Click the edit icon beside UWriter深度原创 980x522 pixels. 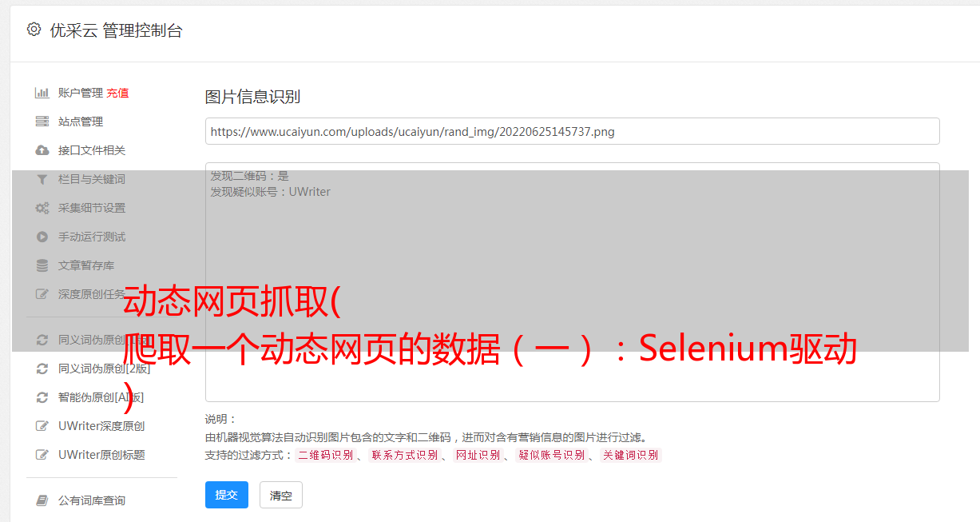pos(42,426)
